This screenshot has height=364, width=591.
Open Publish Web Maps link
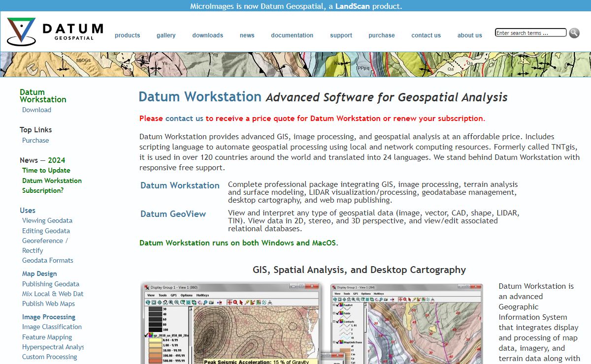tap(48, 304)
